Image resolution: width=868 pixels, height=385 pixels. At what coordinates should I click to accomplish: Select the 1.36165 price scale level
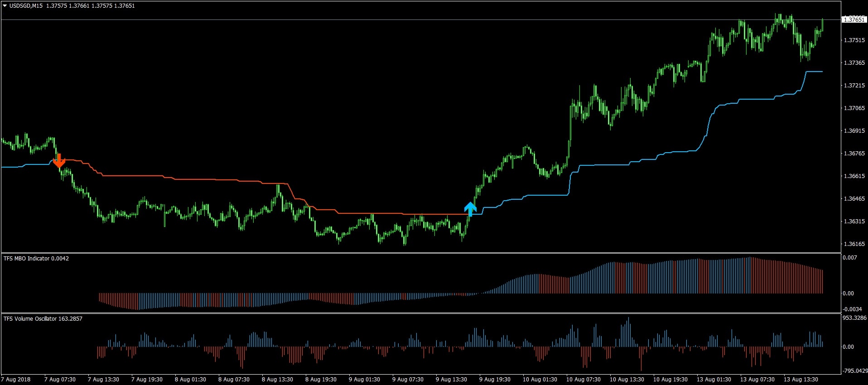click(854, 244)
